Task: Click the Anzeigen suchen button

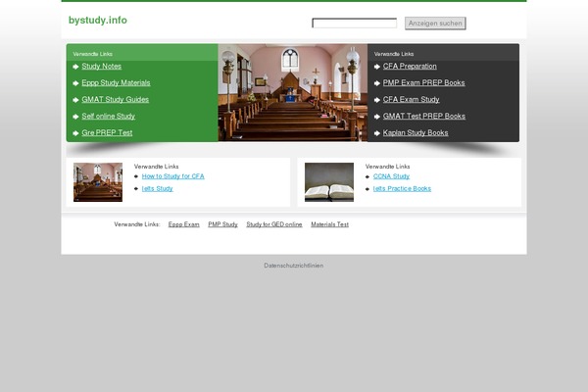Action: [x=435, y=24]
